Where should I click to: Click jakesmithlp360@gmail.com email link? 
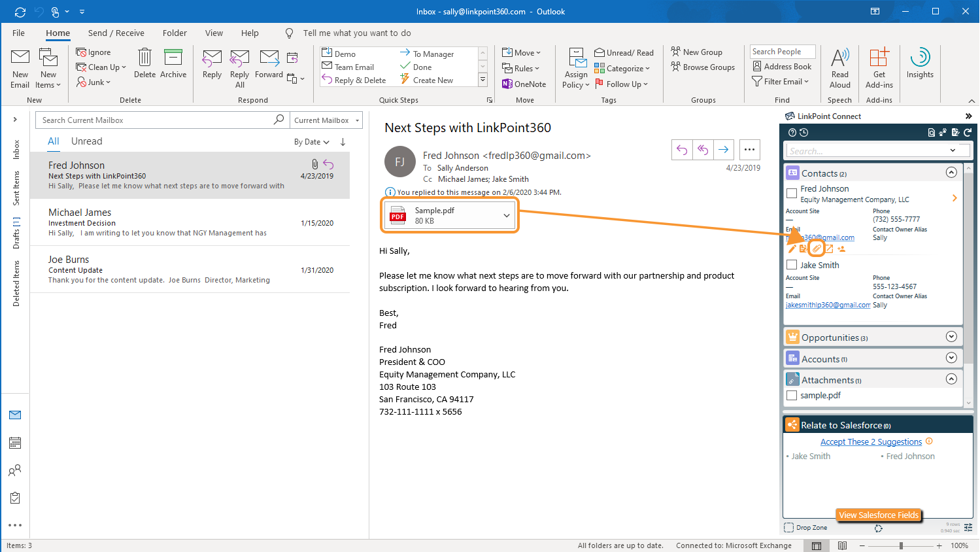pos(828,305)
